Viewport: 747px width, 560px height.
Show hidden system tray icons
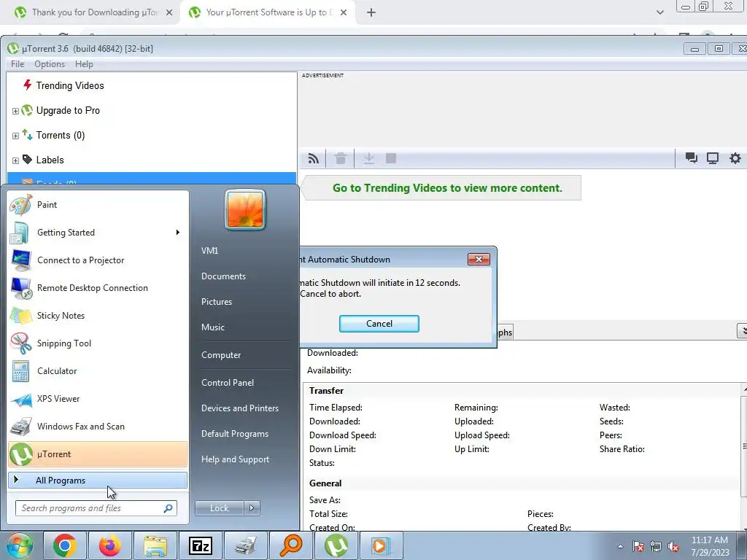pos(620,546)
